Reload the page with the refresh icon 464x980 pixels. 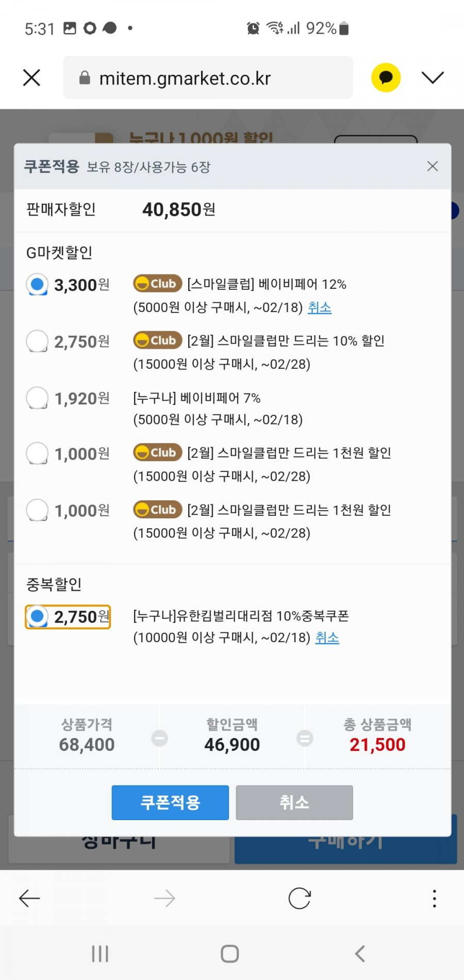pyautogui.click(x=300, y=899)
